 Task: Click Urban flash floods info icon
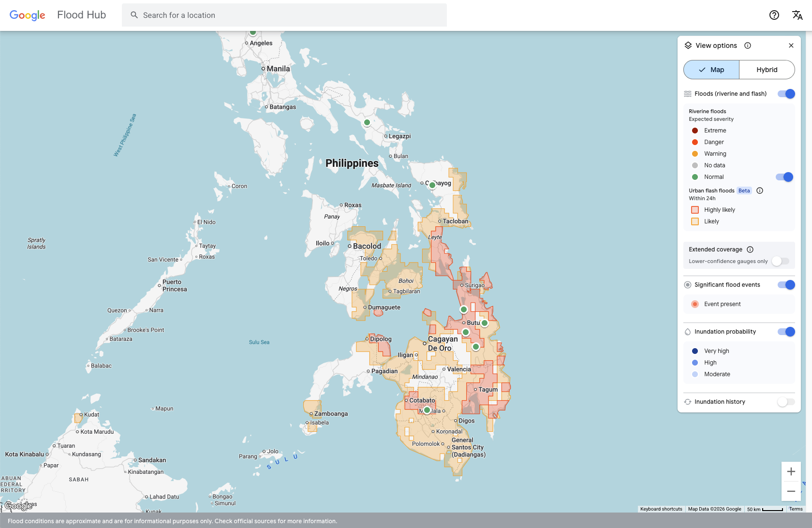(x=760, y=191)
